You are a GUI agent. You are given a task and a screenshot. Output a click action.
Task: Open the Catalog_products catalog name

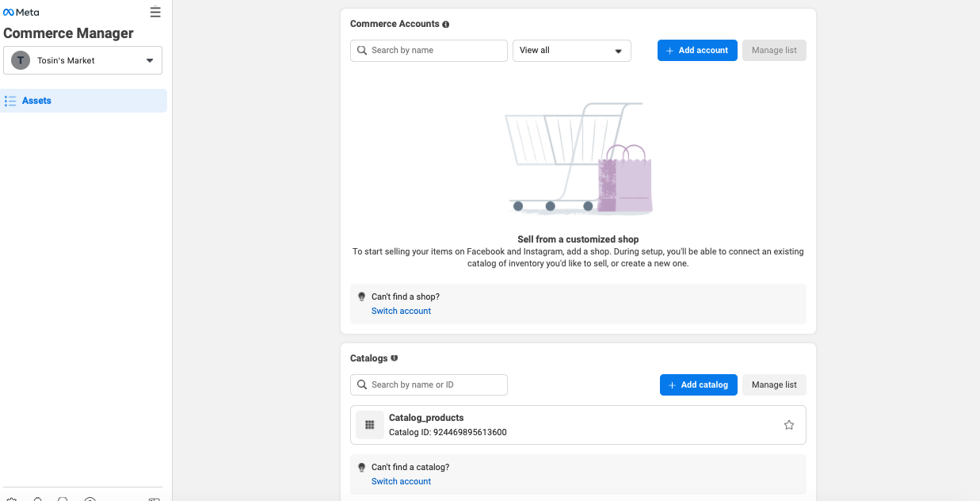(x=426, y=418)
